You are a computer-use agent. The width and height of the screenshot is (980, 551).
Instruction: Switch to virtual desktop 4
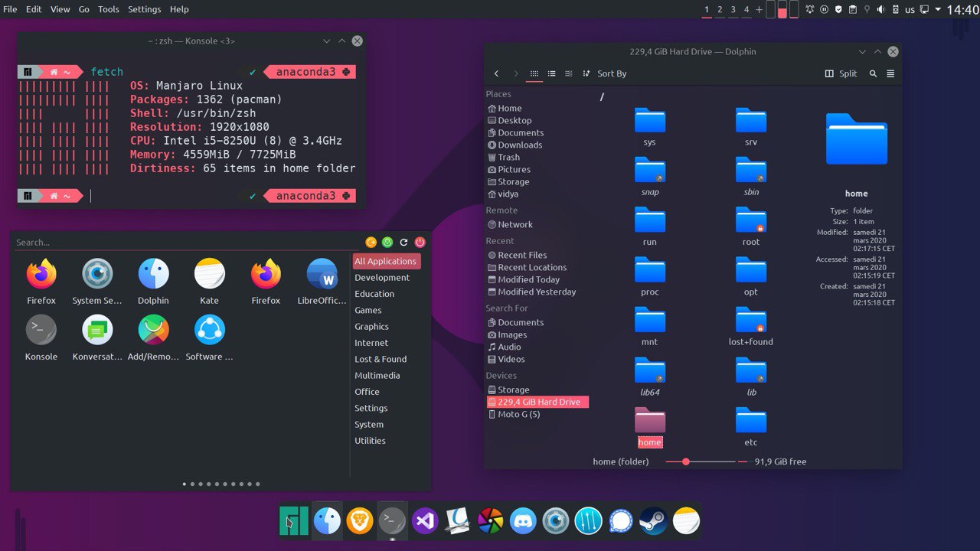tap(746, 9)
